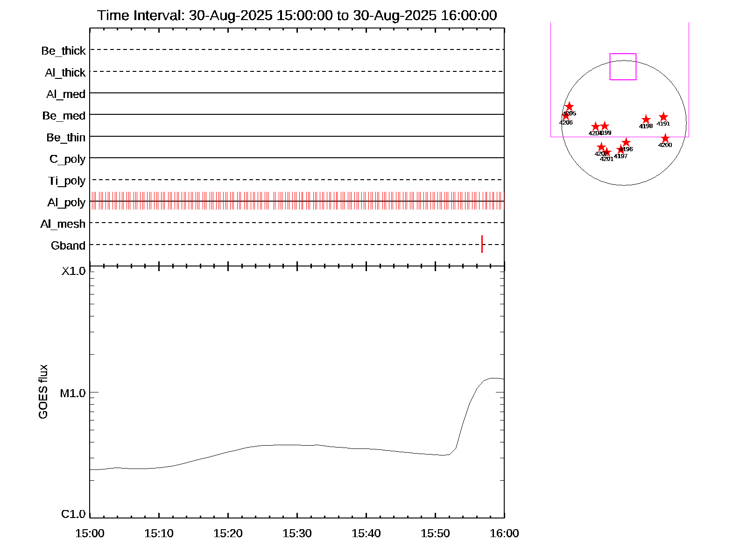
Task: Click the M1.0 flux axis label
Action: [73, 393]
